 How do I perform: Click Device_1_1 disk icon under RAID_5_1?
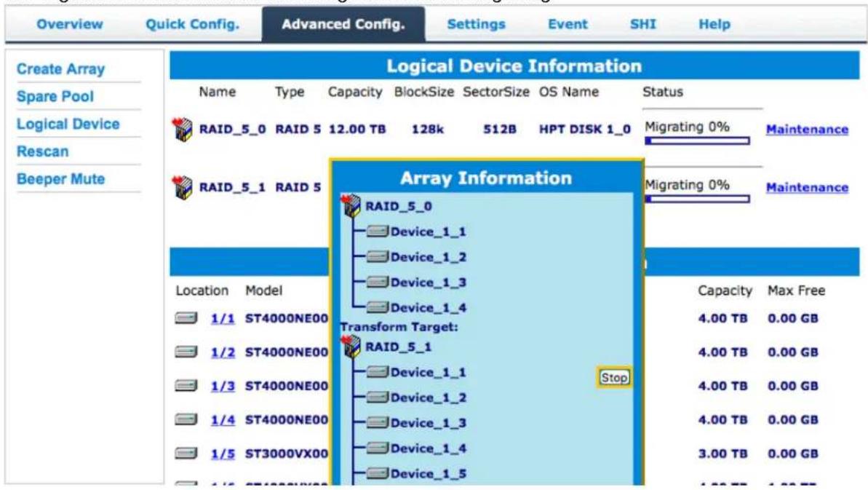point(377,371)
